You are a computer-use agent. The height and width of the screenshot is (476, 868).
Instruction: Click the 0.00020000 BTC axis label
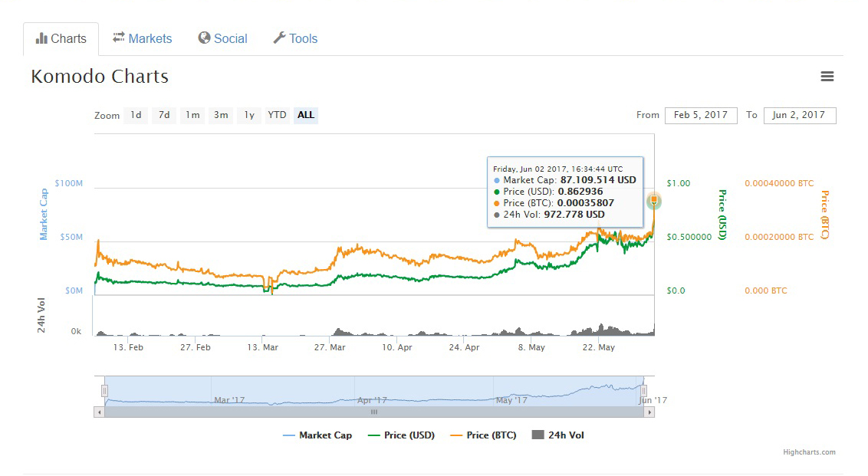[779, 237]
